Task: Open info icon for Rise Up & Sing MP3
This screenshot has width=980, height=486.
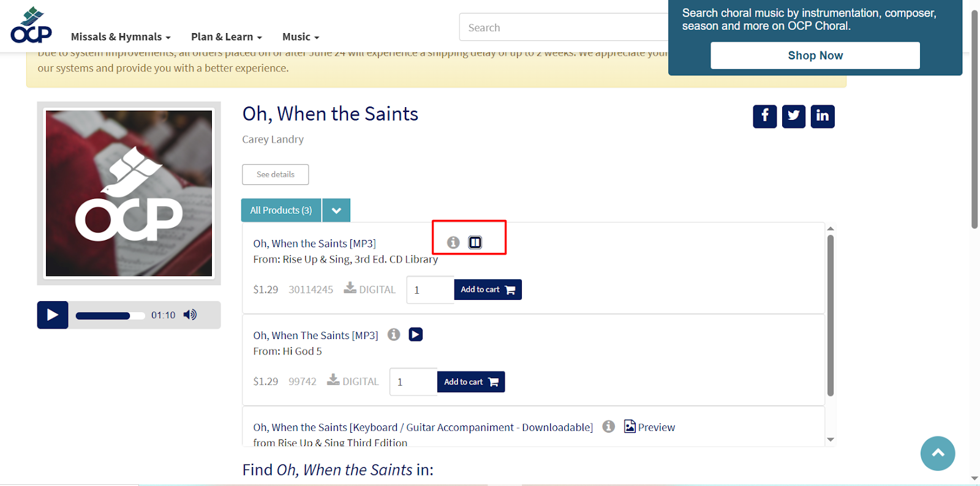Action: pos(453,242)
